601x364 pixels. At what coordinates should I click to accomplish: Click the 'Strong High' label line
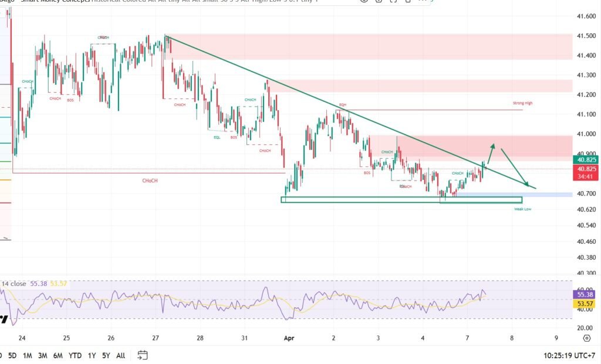(522, 103)
